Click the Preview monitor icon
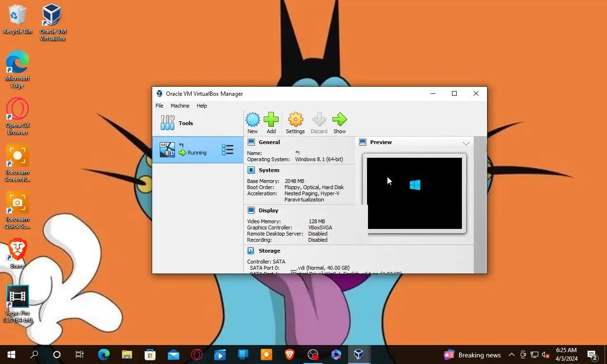This screenshot has width=607, height=364. click(x=363, y=142)
